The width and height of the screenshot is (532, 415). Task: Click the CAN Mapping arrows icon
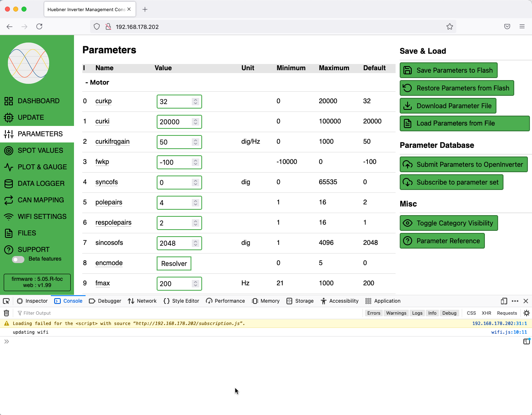coord(9,200)
